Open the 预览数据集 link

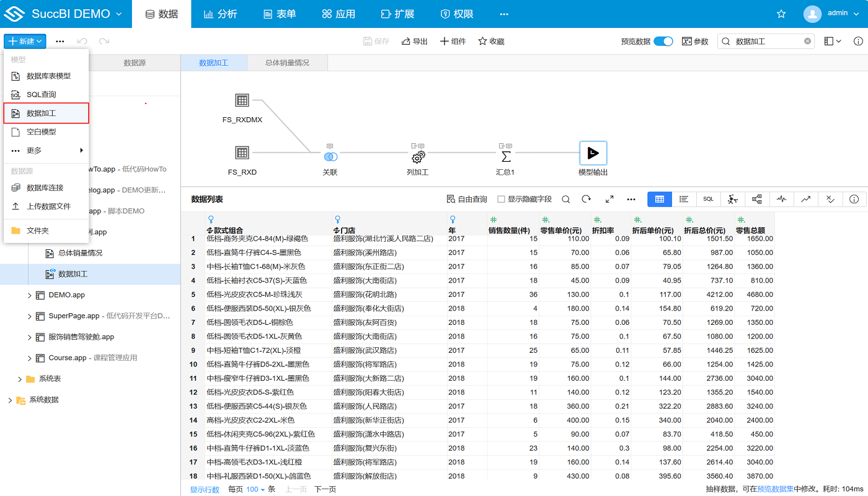tap(776, 489)
